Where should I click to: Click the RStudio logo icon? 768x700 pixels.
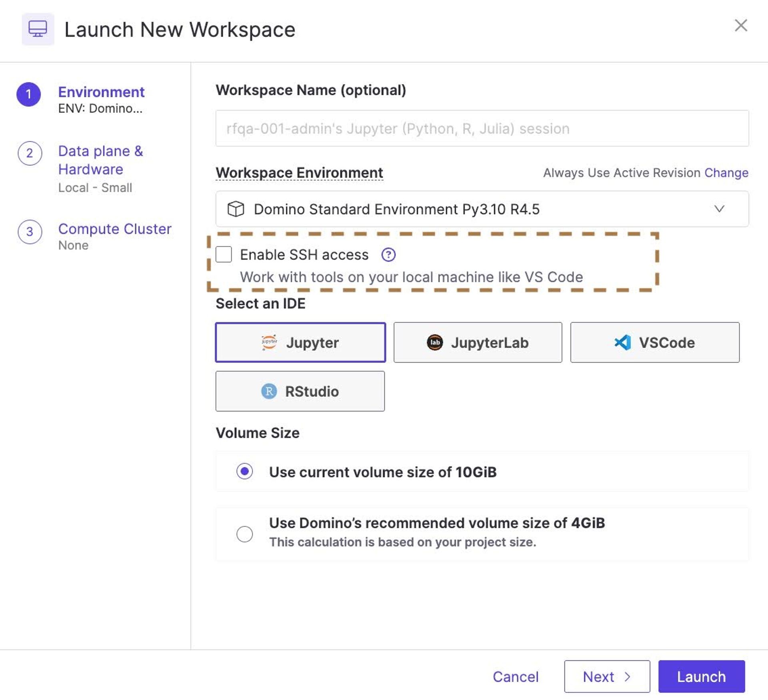coord(269,391)
